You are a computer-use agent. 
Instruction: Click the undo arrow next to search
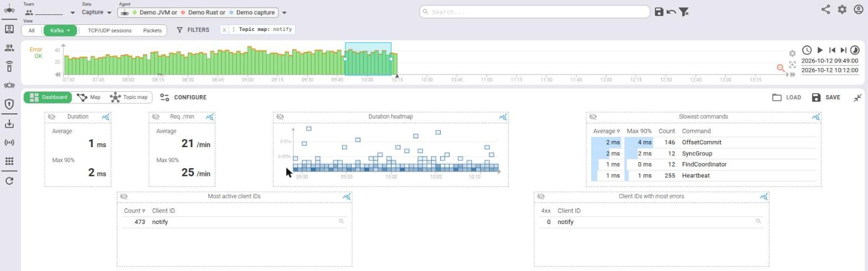tap(671, 12)
